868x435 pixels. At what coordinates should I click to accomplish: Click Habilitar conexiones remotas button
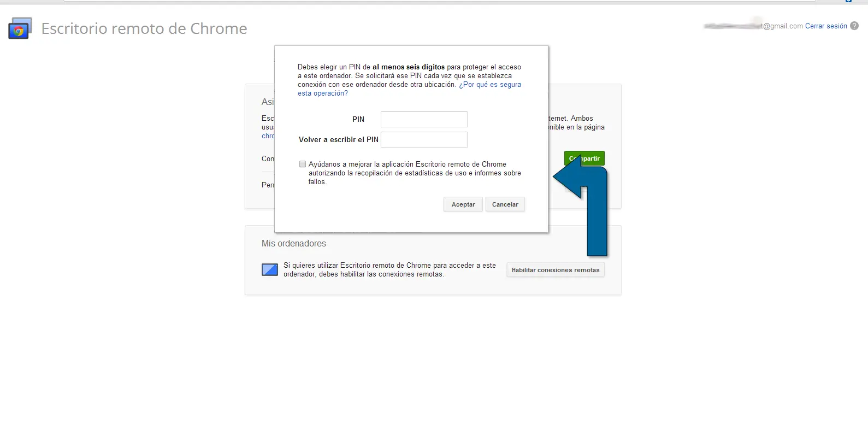point(556,270)
